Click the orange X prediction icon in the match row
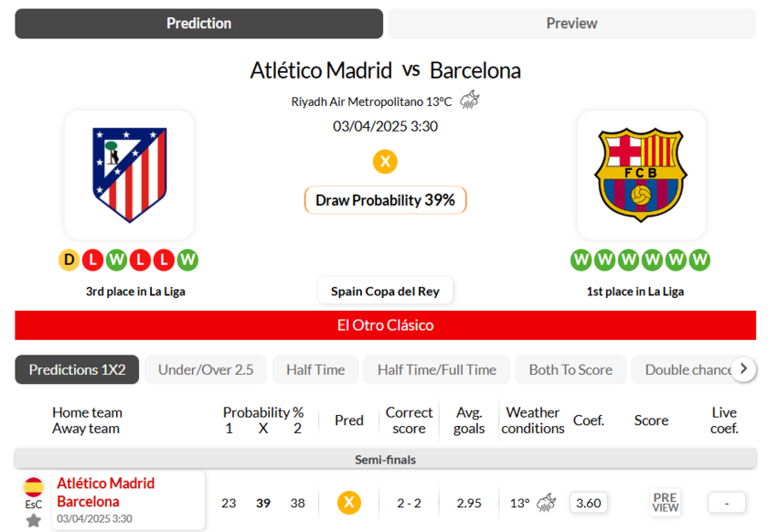768x532 pixels. click(348, 502)
